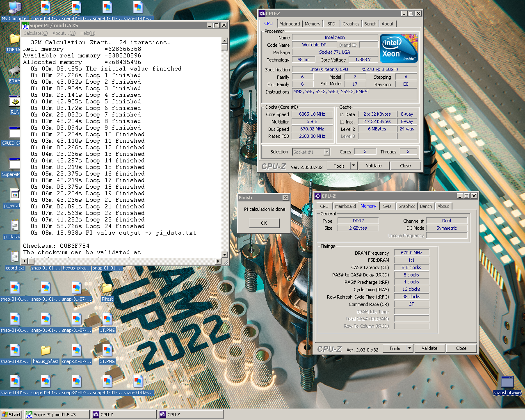Open hexus_pifa... file next to coord.txt
This screenshot has width=525, height=420.
[x=76, y=268]
